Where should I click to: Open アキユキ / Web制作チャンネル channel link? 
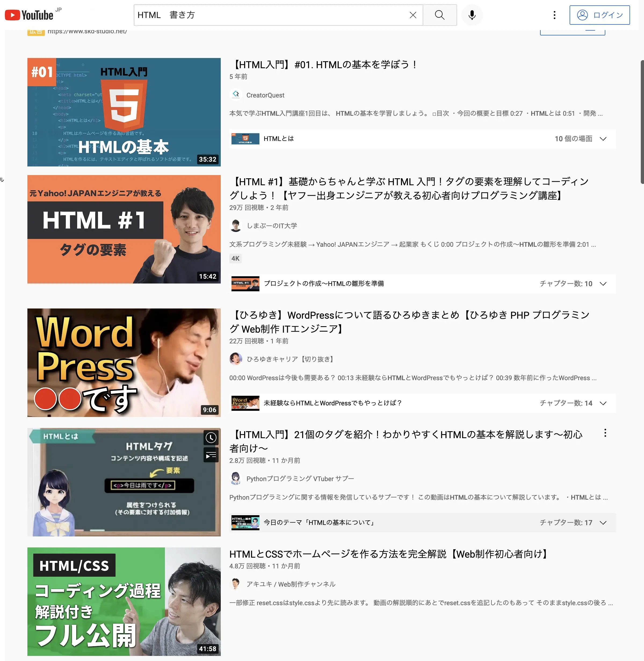coord(291,584)
